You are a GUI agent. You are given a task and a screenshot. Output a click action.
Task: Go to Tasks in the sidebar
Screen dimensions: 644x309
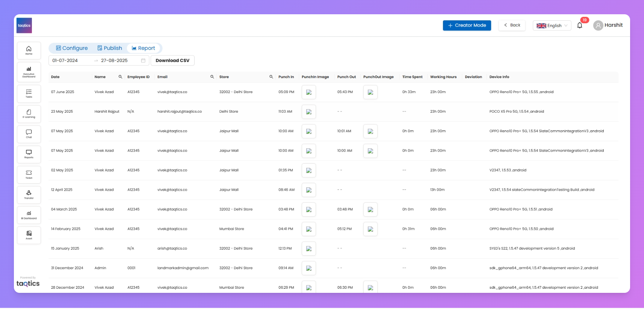[x=29, y=93]
